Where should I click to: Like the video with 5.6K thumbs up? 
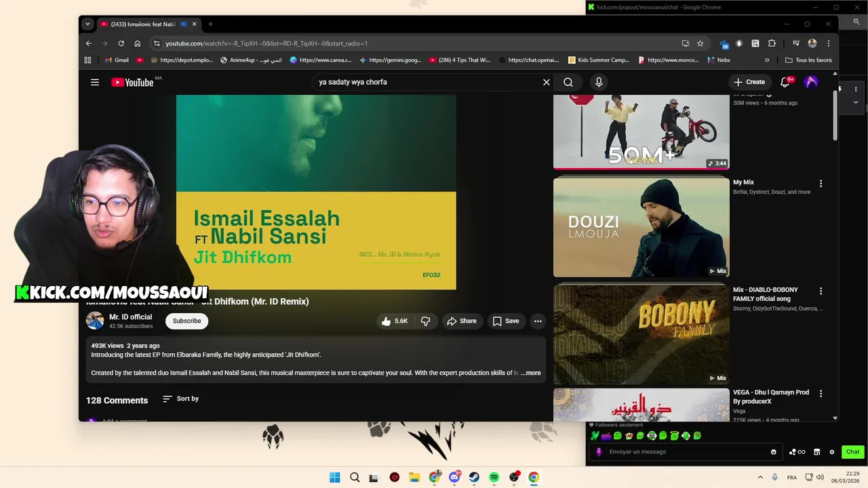[395, 321]
